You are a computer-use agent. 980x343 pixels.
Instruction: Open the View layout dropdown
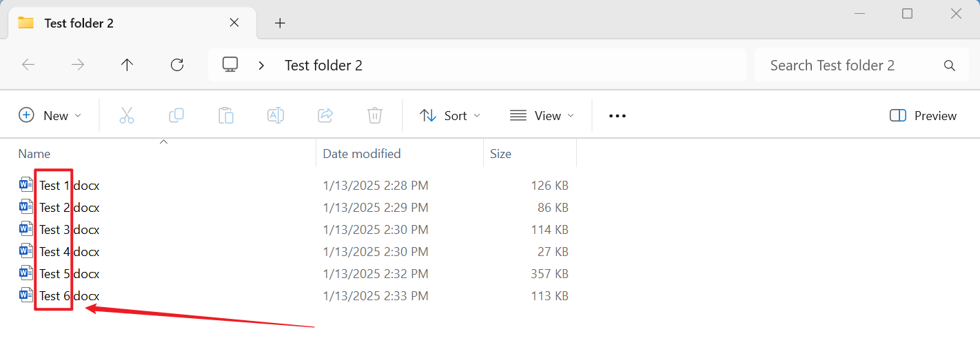point(542,116)
